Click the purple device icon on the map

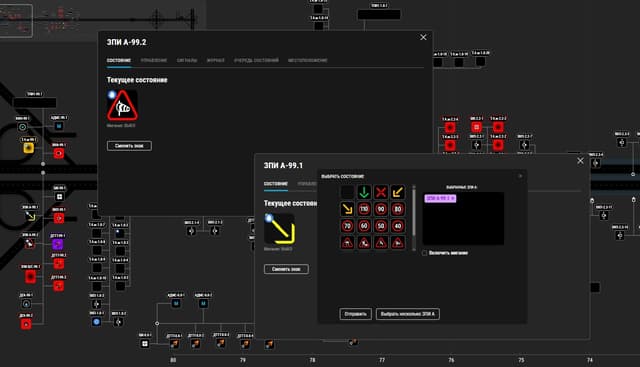tap(58, 244)
